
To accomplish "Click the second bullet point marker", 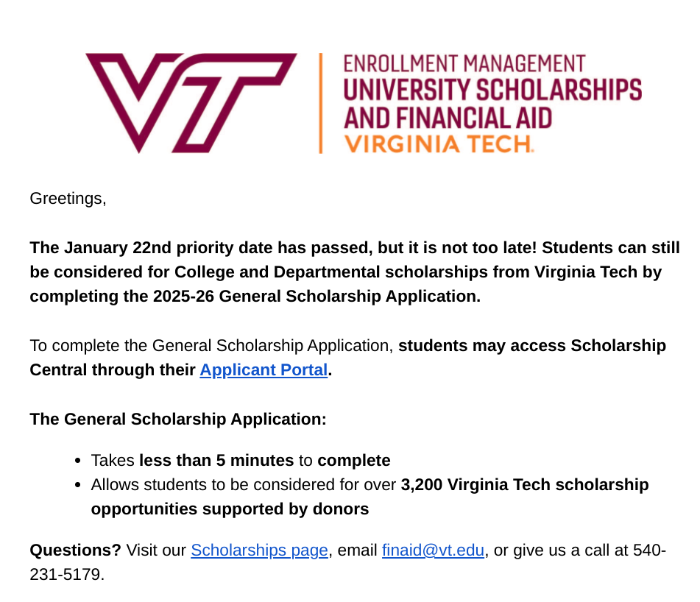I will (x=78, y=485).
